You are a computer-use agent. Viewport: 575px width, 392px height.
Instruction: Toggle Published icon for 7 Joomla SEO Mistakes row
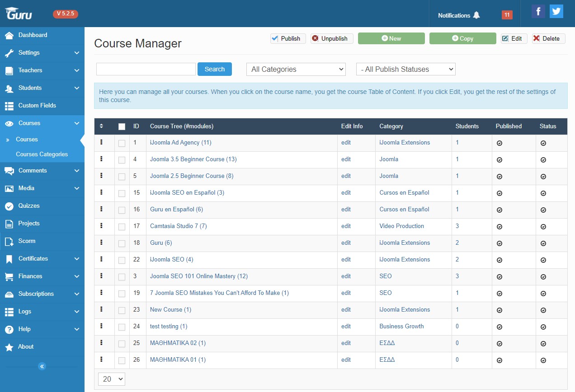pos(500,294)
